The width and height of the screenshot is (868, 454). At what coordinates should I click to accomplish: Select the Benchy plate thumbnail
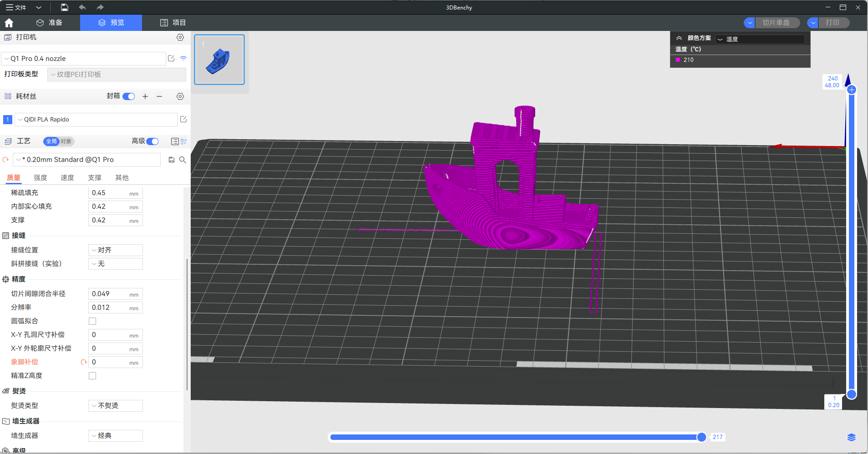click(x=219, y=60)
